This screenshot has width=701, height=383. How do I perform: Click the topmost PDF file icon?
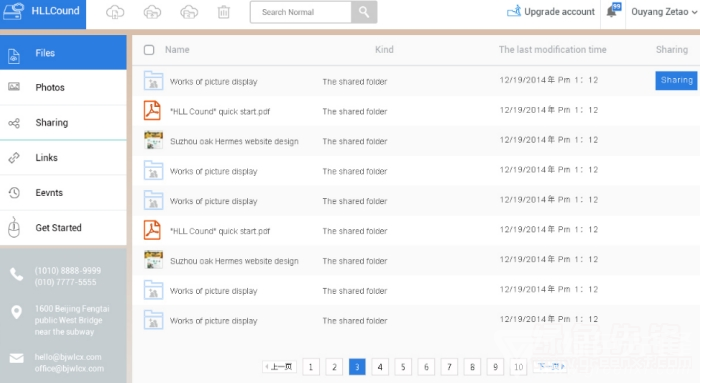tap(152, 110)
